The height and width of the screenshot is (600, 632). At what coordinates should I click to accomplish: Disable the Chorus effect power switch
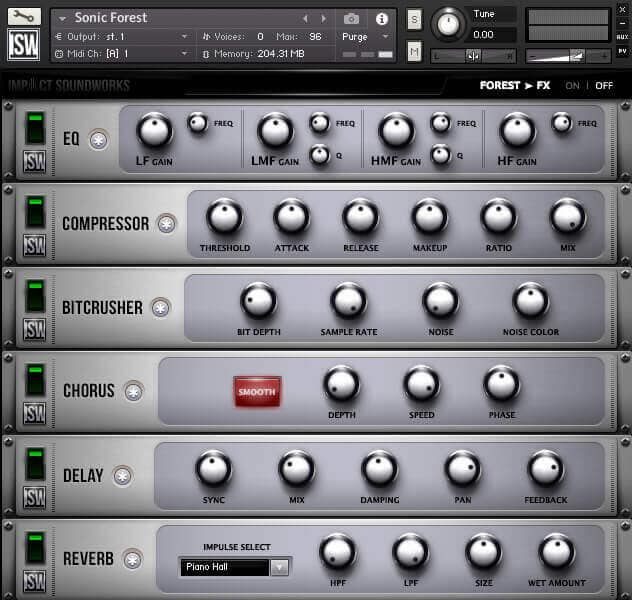click(36, 380)
